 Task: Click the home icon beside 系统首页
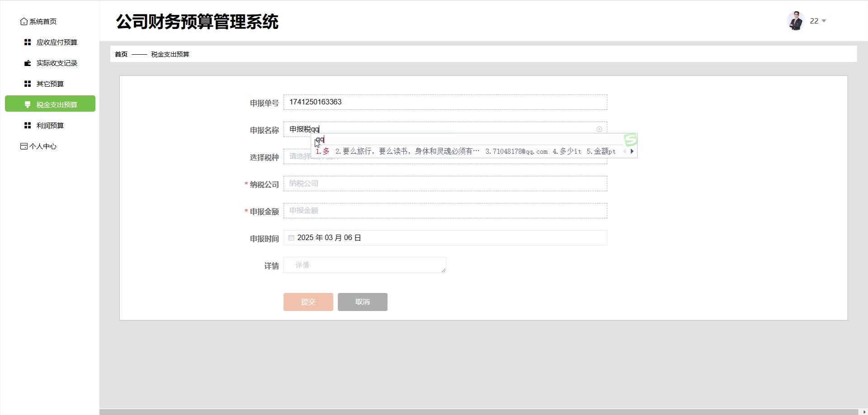point(24,21)
